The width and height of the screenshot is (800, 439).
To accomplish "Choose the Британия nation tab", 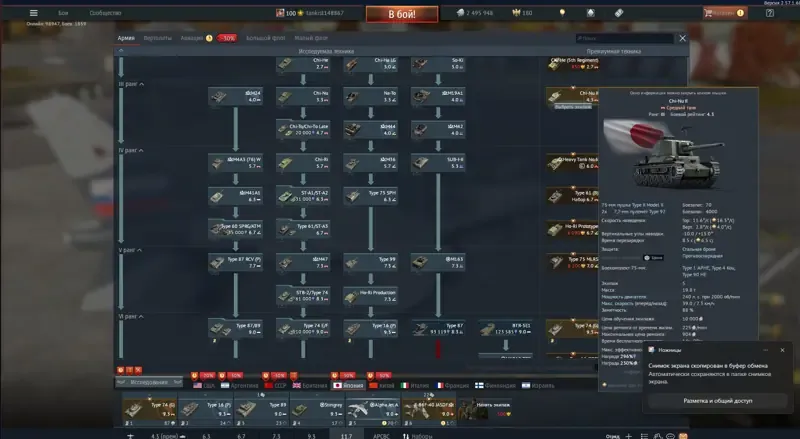I will tap(310, 385).
